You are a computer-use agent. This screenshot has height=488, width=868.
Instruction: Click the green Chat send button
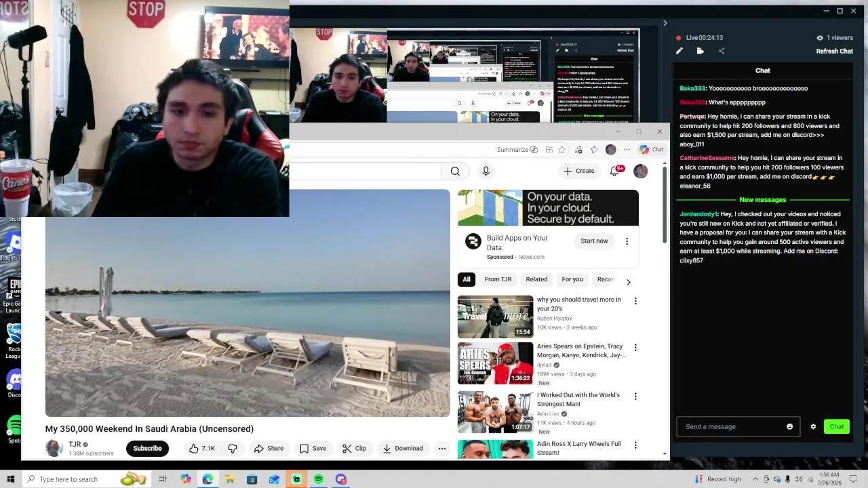pyautogui.click(x=836, y=426)
